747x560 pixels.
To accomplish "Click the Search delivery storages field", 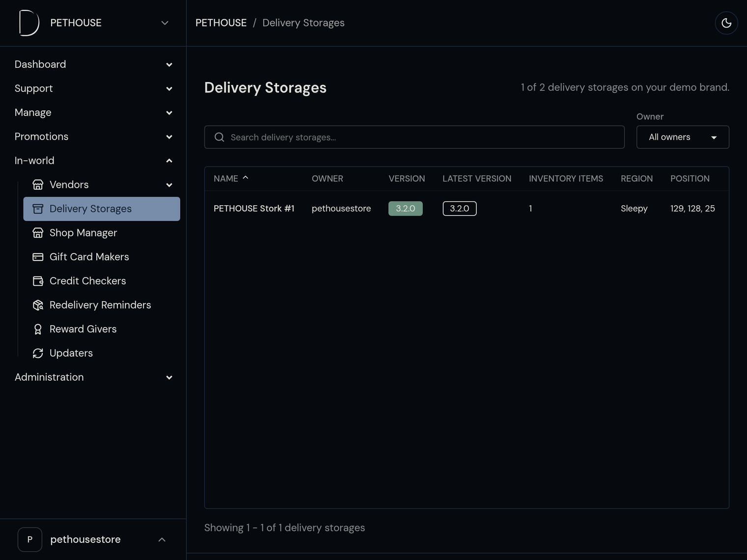I will tap(414, 137).
